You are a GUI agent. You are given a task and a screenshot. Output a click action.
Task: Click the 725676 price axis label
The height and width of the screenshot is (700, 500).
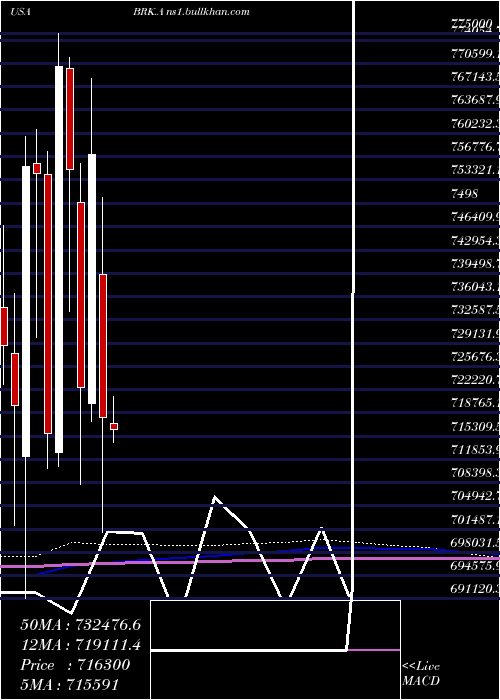tap(475, 357)
